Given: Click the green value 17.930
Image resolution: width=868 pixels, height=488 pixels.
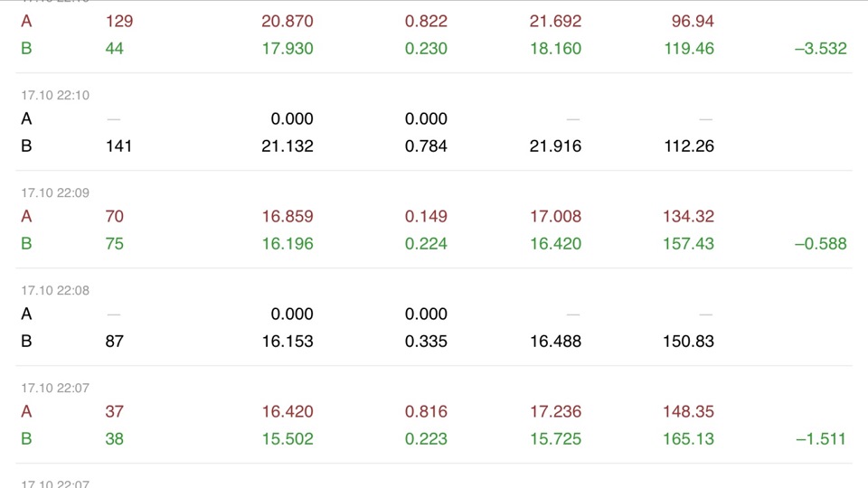Looking at the screenshot, I should tap(288, 49).
